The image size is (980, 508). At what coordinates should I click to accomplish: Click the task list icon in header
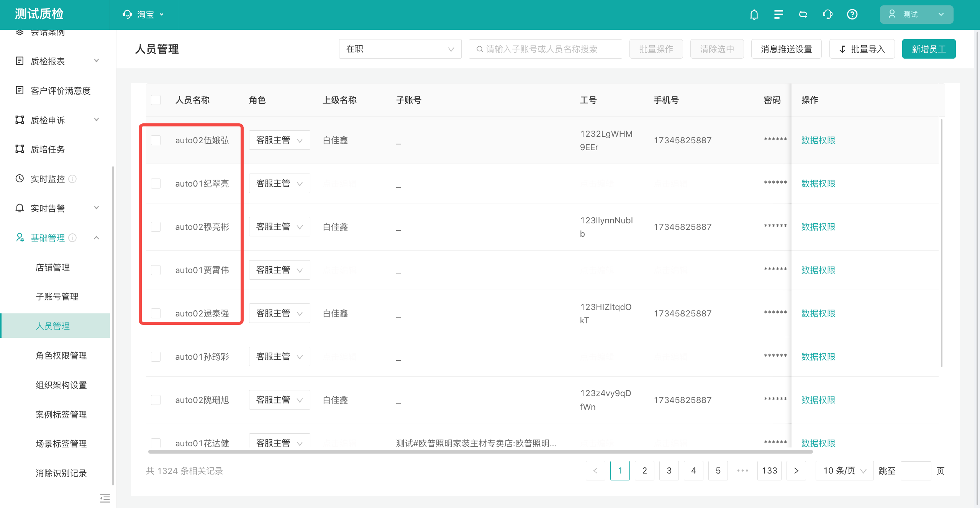coord(778,15)
